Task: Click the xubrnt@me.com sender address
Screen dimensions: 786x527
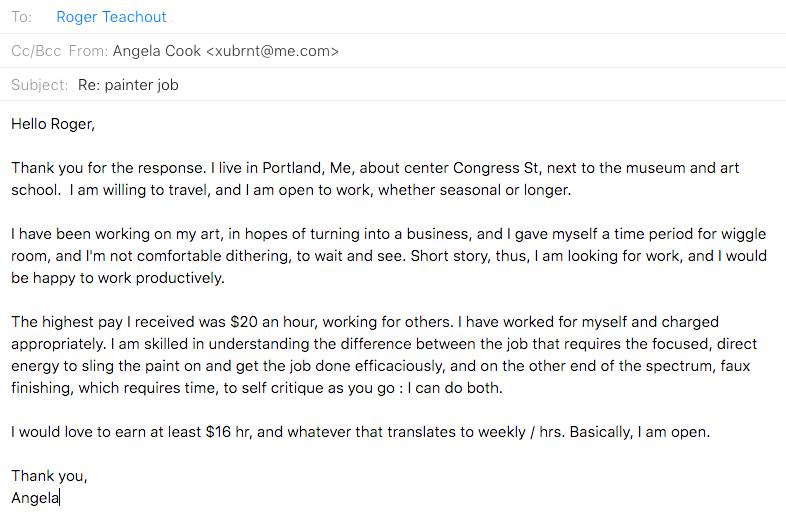Action: tap(272, 51)
